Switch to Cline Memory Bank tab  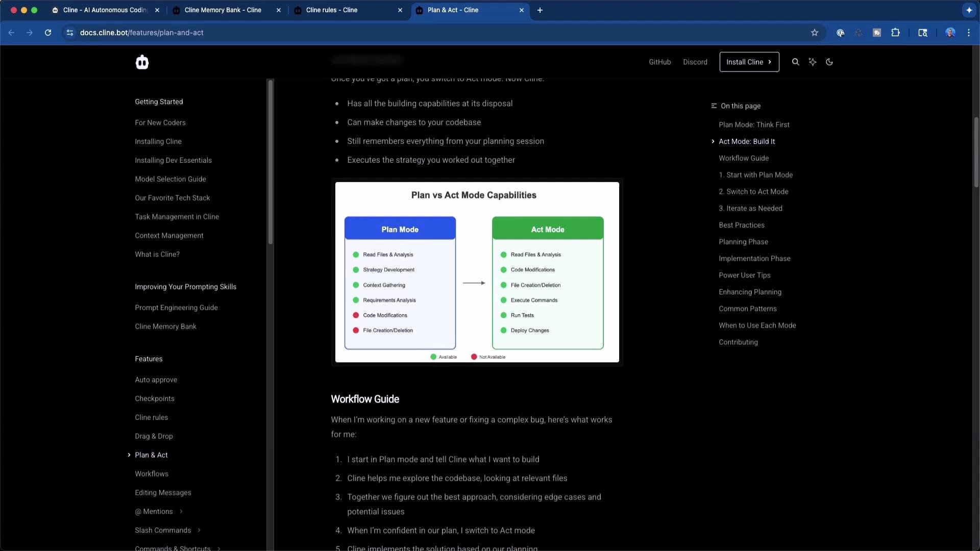227,10
